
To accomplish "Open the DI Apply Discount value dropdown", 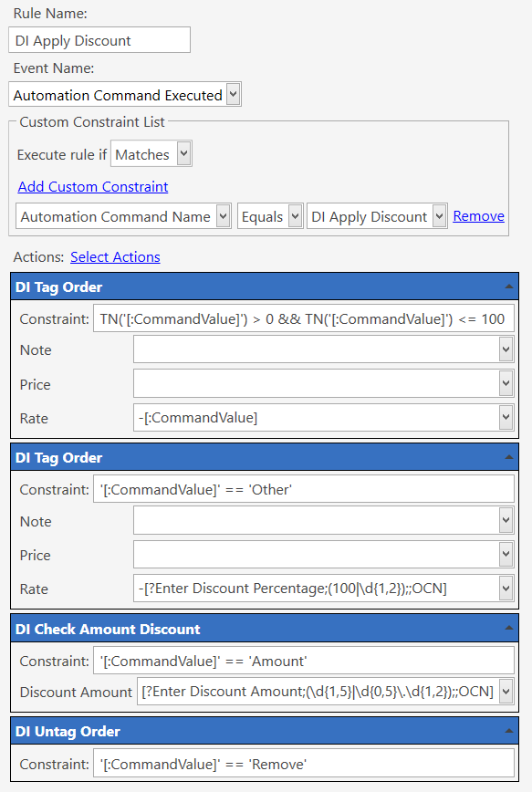I will tap(440, 216).
